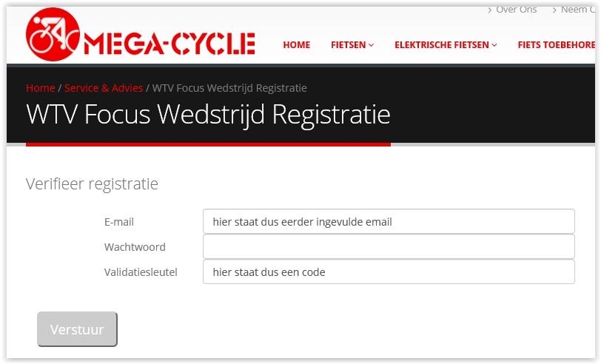Click the chevron before Neem
The width and height of the screenshot is (601, 364).
tap(553, 10)
